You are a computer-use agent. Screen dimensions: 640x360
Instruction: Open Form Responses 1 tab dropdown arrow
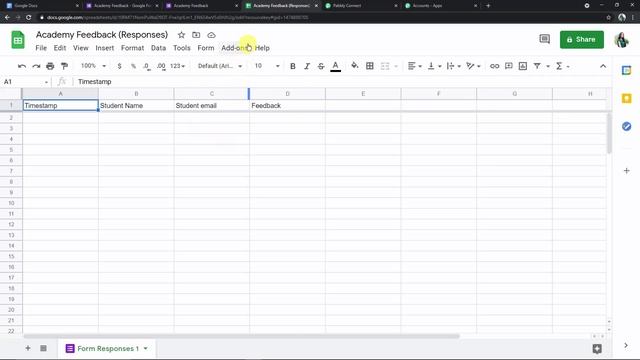[x=146, y=349]
